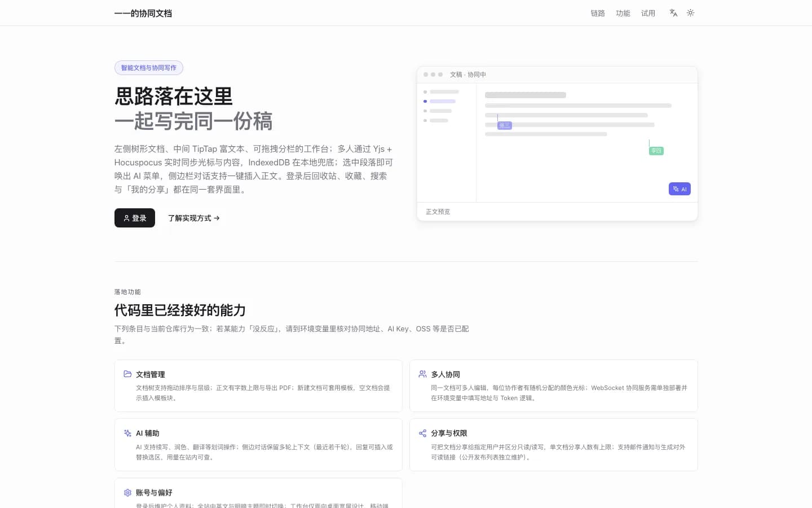Click the 多人协同 card title

pyautogui.click(x=445, y=374)
